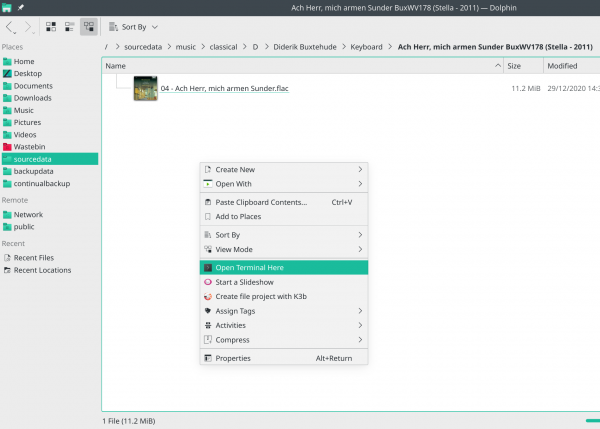Click the Documents folder icon
This screenshot has height=429, width=600.
click(x=7, y=86)
